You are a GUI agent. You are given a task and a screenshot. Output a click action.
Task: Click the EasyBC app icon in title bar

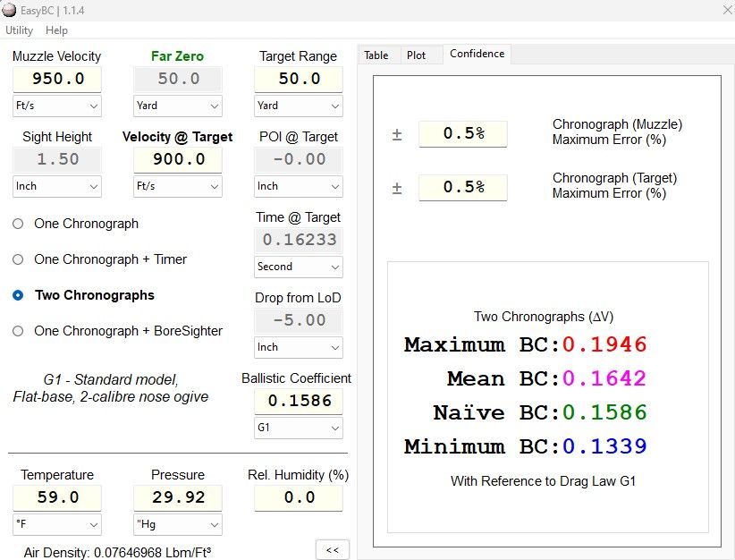tap(9, 10)
